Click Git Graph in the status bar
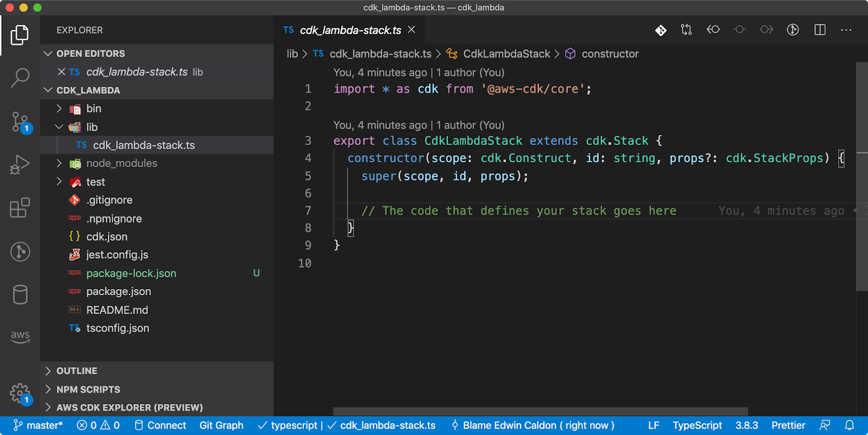Viewport: 868px width, 435px height. [x=221, y=425]
